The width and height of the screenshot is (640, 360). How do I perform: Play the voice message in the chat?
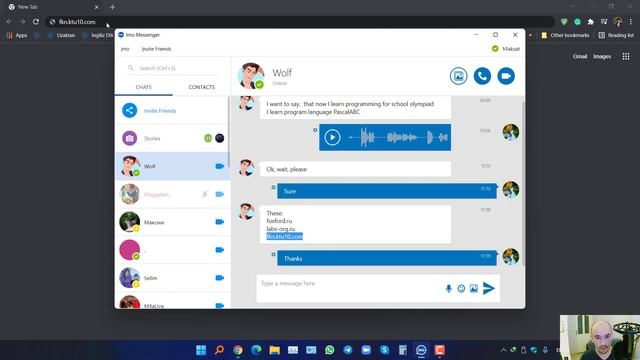[332, 138]
